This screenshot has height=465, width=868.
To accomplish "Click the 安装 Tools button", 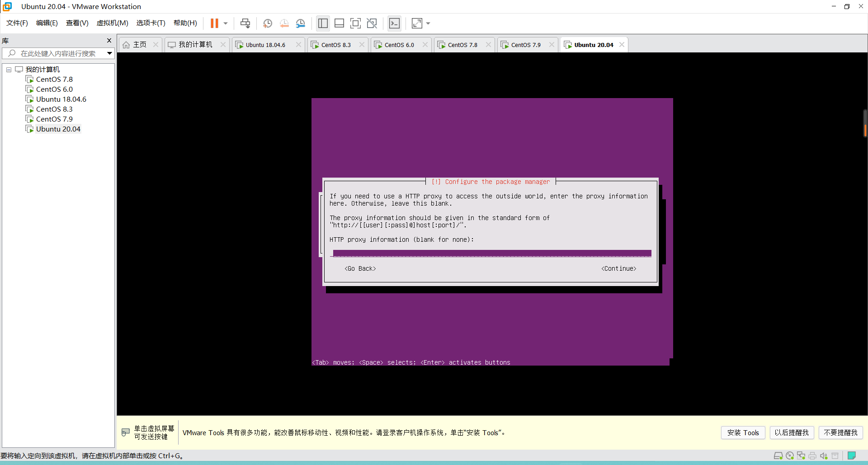I will (x=743, y=432).
